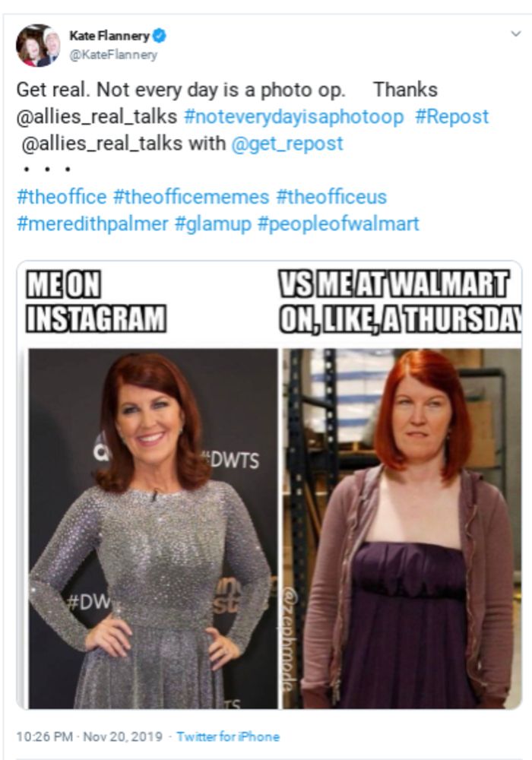The height and width of the screenshot is (760, 532).
Task: Click the blue verified badge
Action: [160, 36]
